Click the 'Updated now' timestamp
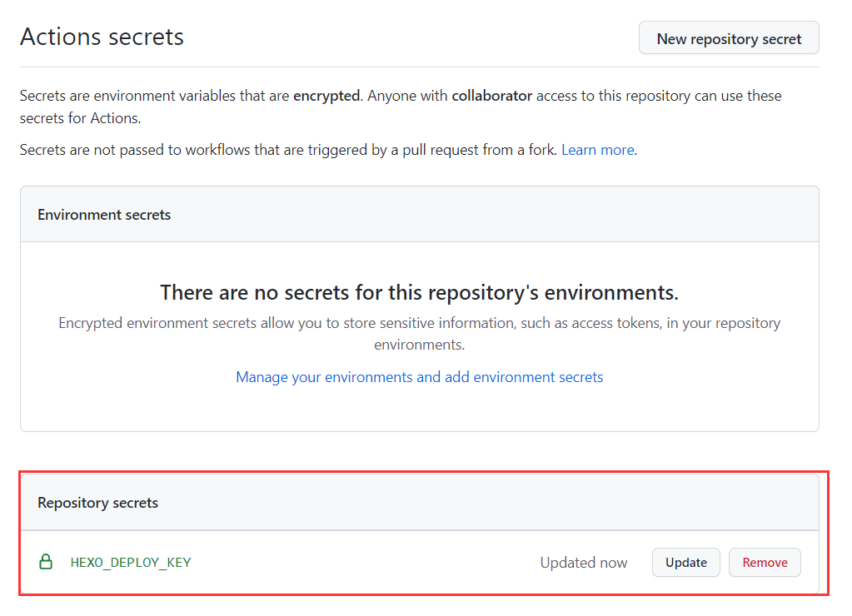Screen dimensions: 852x616 (x=583, y=562)
